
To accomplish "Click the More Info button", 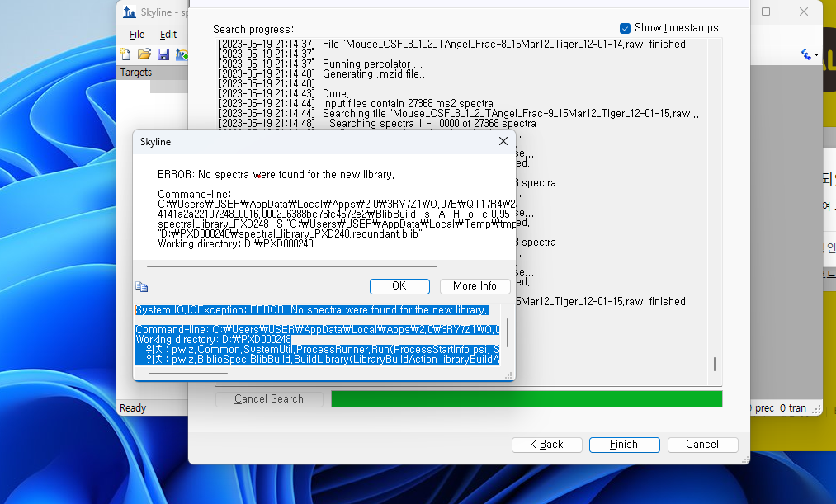I will [x=475, y=286].
